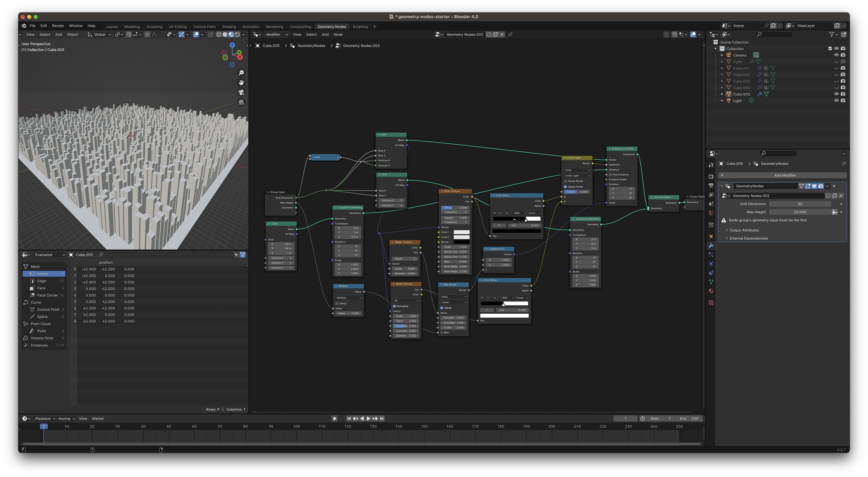Pin the Geometry Nodes.002 node tree
This screenshot has width=868, height=477.
tap(510, 34)
